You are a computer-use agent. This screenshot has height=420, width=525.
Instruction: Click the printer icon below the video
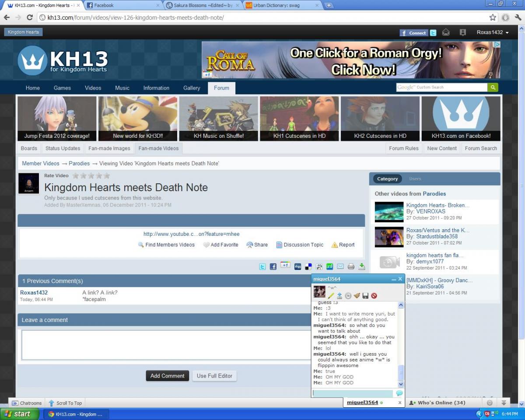click(351, 266)
